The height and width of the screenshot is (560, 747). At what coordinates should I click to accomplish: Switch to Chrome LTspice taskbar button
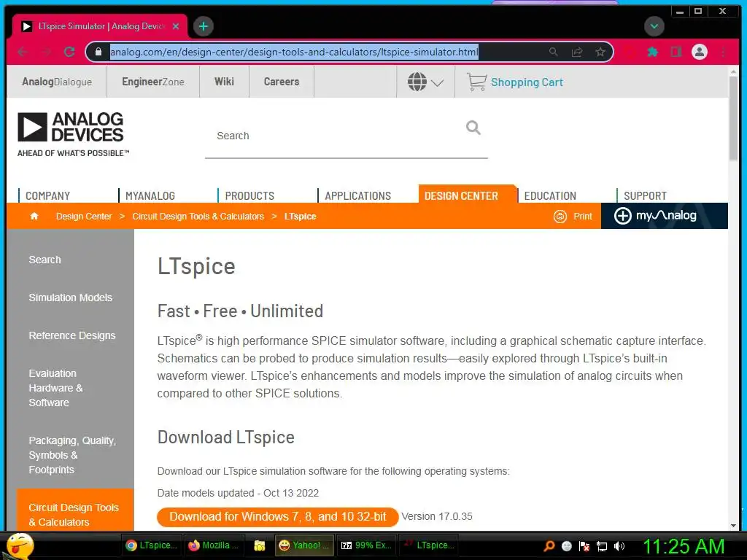tap(152, 545)
